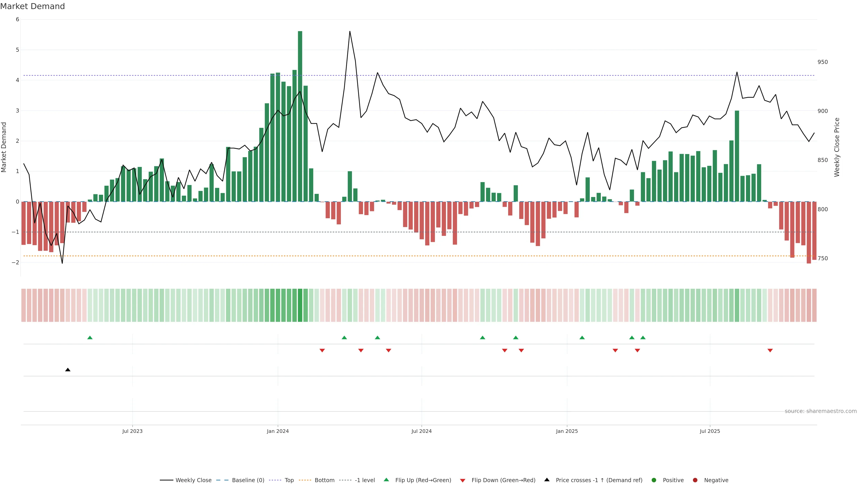The height and width of the screenshot is (488, 868).
Task: Click Flip Down red triangle legend icon
Action: 463,480
